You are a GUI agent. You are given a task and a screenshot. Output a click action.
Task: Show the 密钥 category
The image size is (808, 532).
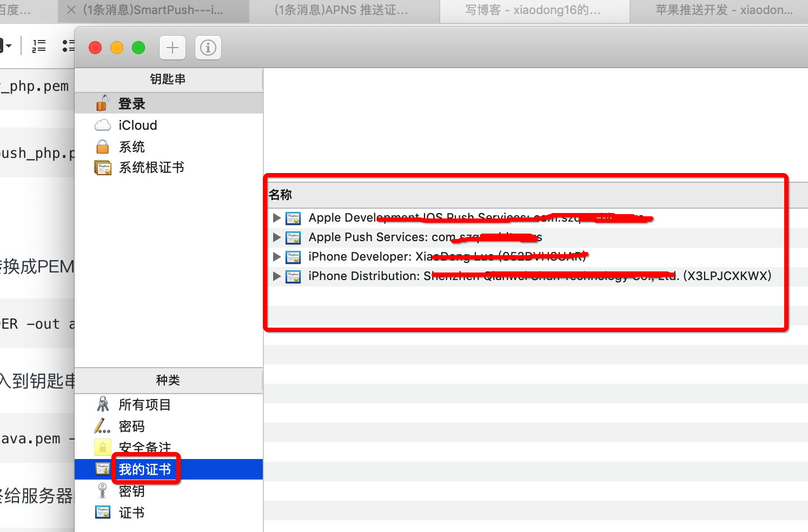click(169, 491)
